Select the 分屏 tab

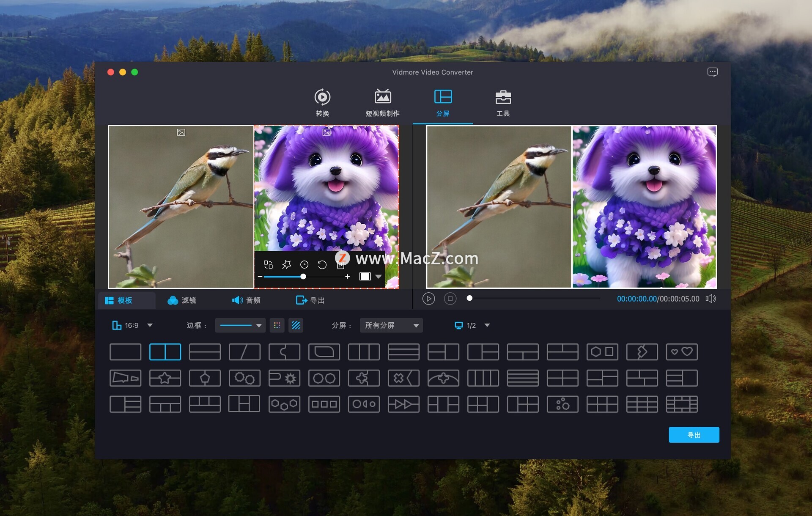pyautogui.click(x=443, y=103)
